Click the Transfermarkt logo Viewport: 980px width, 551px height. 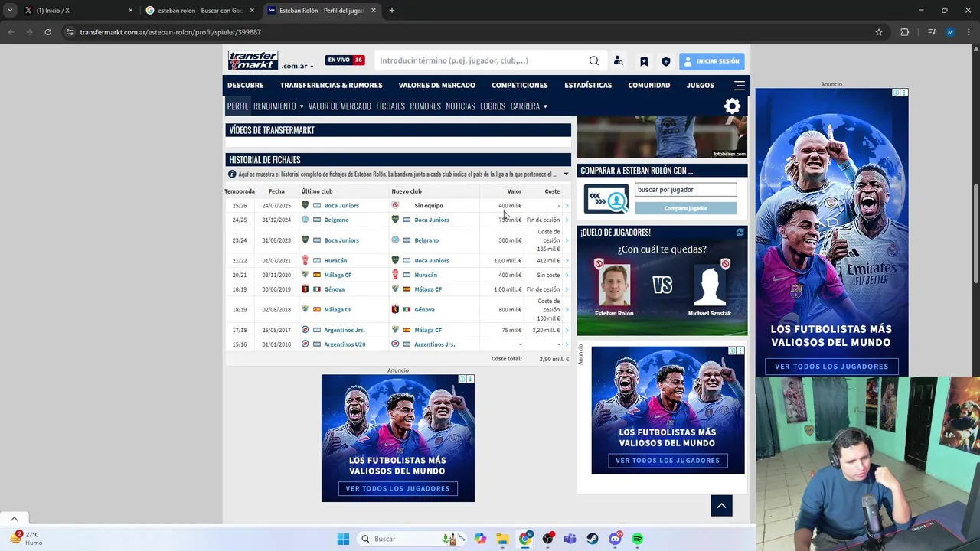pyautogui.click(x=253, y=60)
